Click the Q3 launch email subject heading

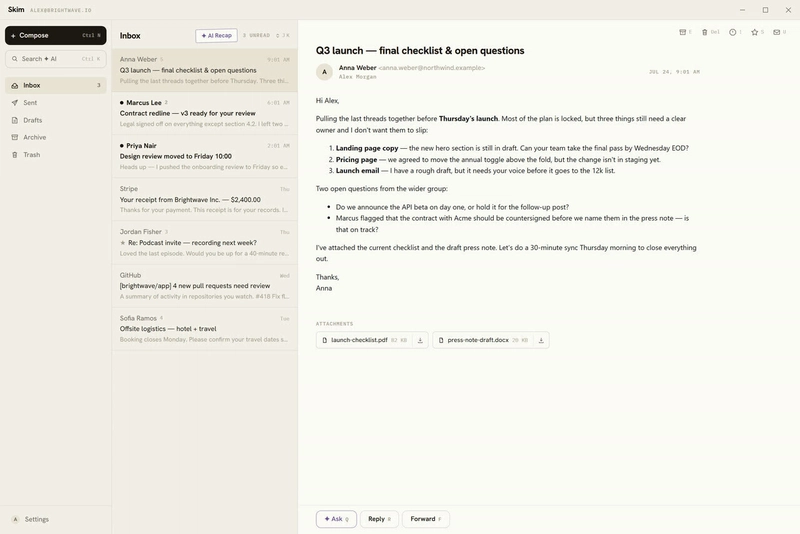pos(420,50)
